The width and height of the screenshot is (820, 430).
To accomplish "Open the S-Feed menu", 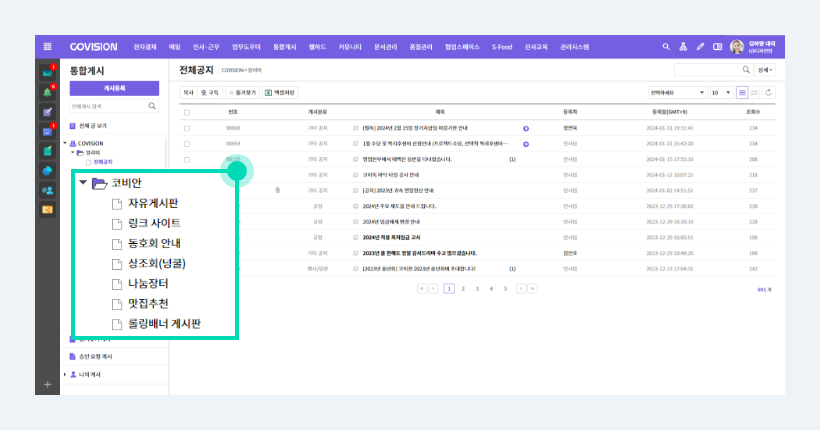I will pos(502,47).
